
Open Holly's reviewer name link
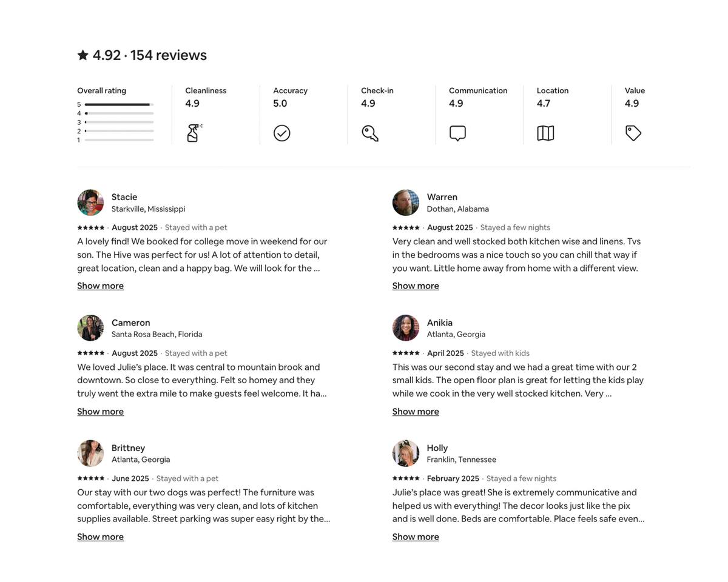click(437, 448)
